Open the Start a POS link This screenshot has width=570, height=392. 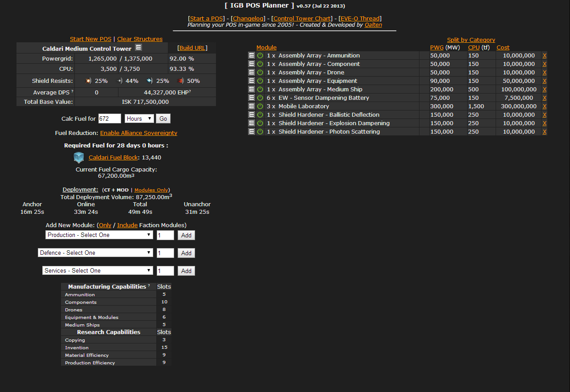point(207,19)
